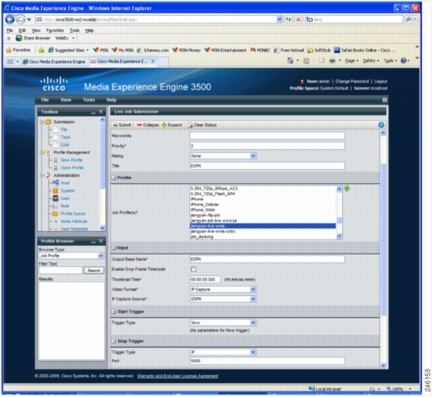This screenshot has width=433, height=397.
Task: Open Host under Administration tree
Action: click(65, 183)
